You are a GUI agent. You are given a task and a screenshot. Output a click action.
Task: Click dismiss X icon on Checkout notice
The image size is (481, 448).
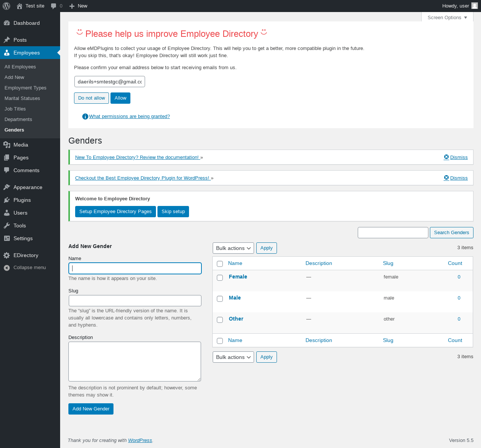coord(446,177)
